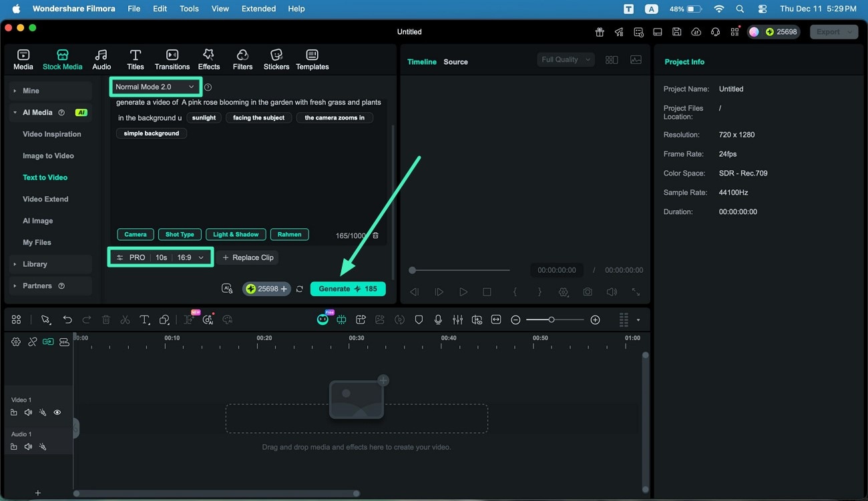
Task: Click the Generate 185 button
Action: (x=348, y=289)
